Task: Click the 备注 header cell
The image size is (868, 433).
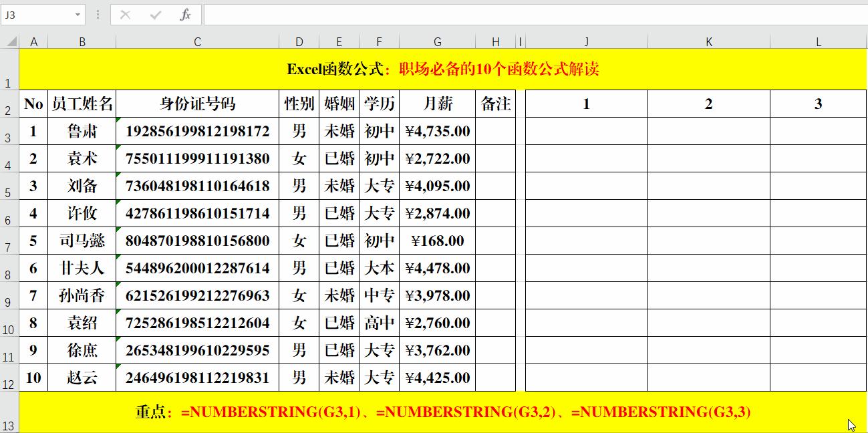Action: point(495,104)
